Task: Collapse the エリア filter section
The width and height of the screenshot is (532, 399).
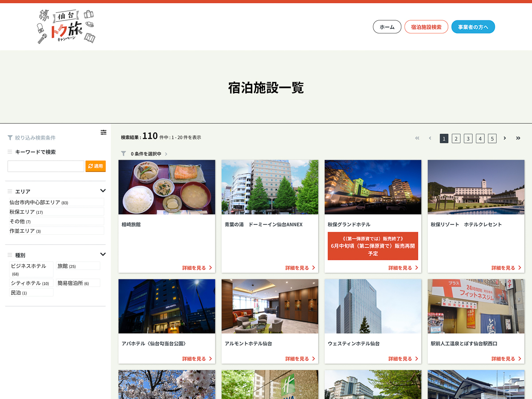Action: [103, 191]
